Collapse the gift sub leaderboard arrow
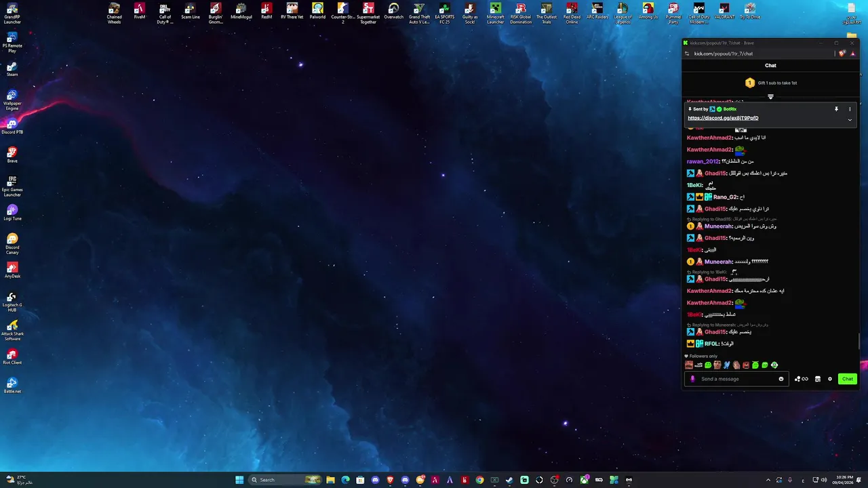Screen dimensions: 868x488 click(770, 96)
